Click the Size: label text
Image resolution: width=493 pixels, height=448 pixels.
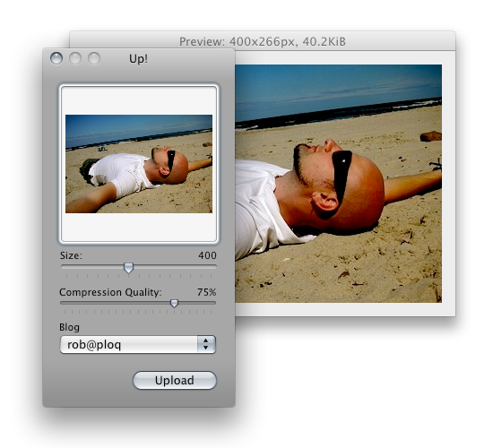point(71,255)
